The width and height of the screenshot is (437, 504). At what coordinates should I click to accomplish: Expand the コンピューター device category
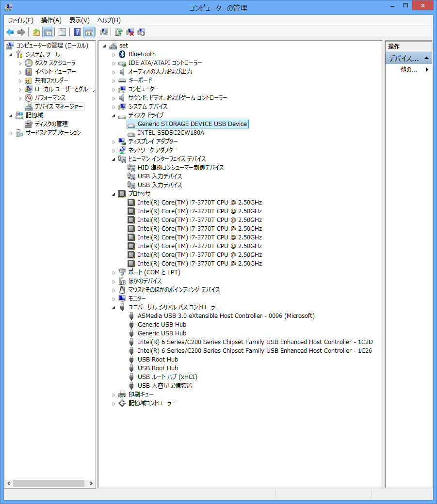pyautogui.click(x=113, y=90)
